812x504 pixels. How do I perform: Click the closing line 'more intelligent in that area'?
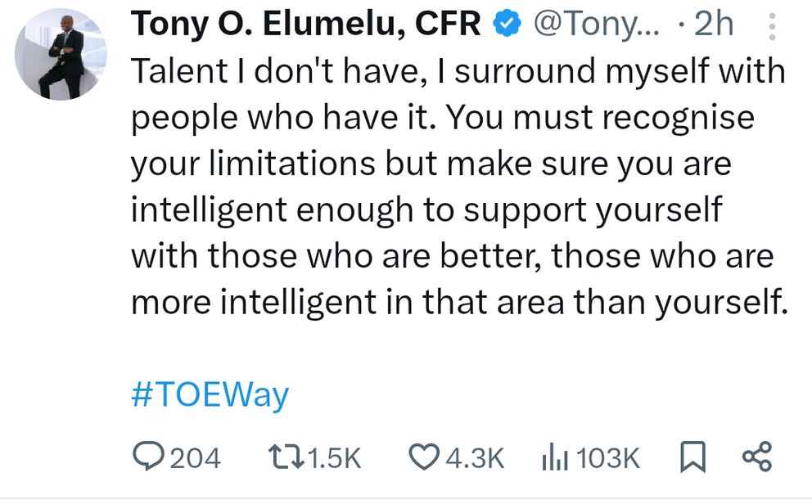tap(352, 303)
